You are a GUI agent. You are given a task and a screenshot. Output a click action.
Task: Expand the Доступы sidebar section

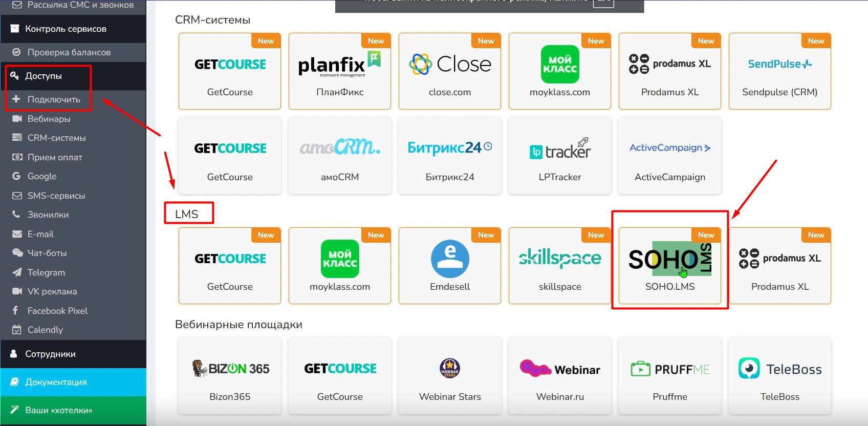click(x=44, y=76)
